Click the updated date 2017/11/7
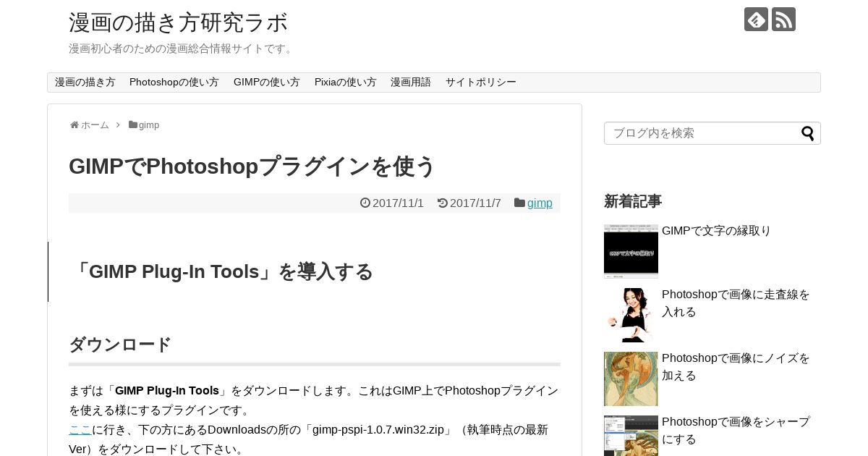Screen dimensions: 868x456 pyautogui.click(x=475, y=203)
